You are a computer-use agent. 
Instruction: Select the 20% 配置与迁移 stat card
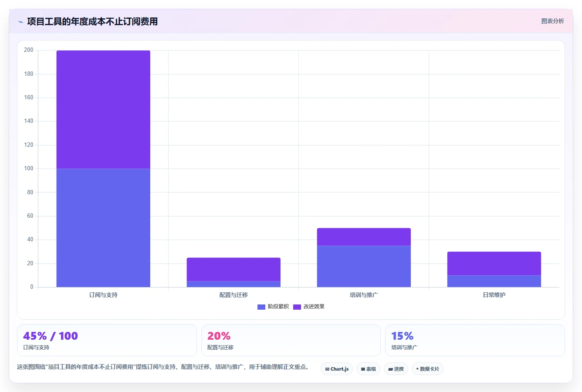click(291, 340)
